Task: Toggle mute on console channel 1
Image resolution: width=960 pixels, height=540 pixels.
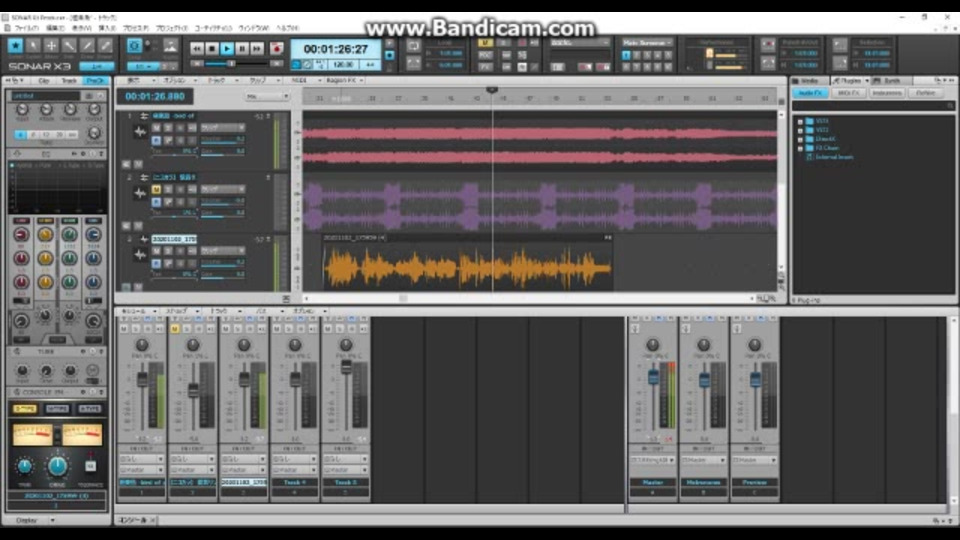Action: point(124,329)
